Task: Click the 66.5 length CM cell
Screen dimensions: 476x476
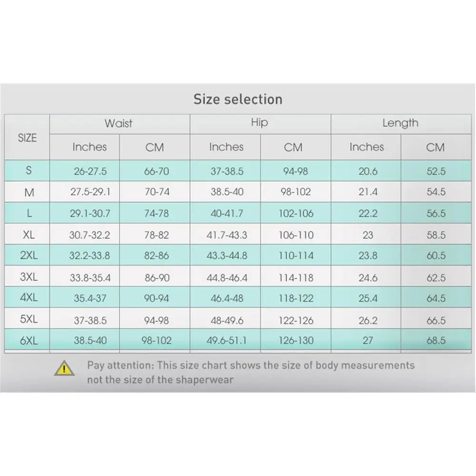Action: tap(436, 320)
